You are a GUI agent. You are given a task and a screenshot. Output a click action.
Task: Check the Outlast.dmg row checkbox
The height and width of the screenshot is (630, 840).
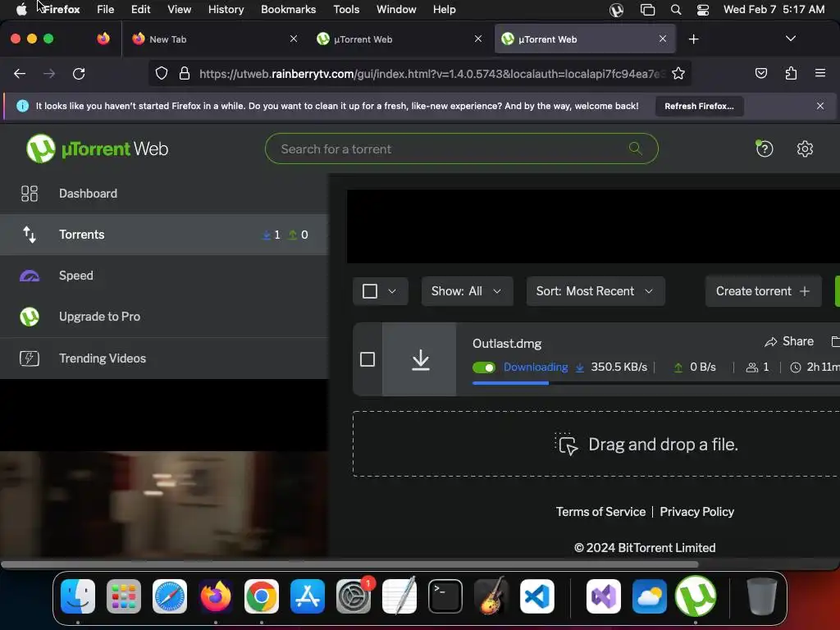point(367,359)
